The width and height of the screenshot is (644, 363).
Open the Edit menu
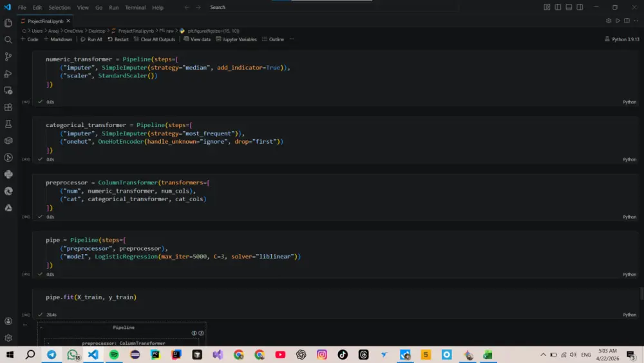point(37,7)
